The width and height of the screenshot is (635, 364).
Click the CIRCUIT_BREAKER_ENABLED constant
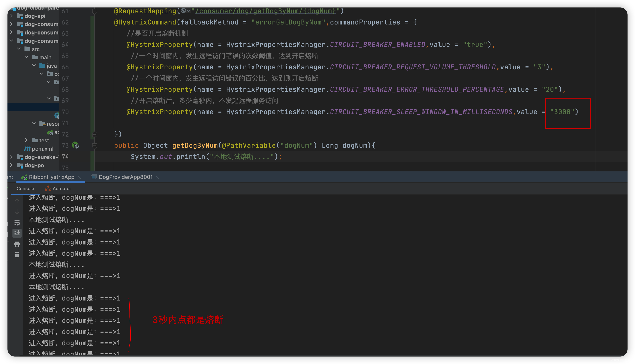pos(377,45)
